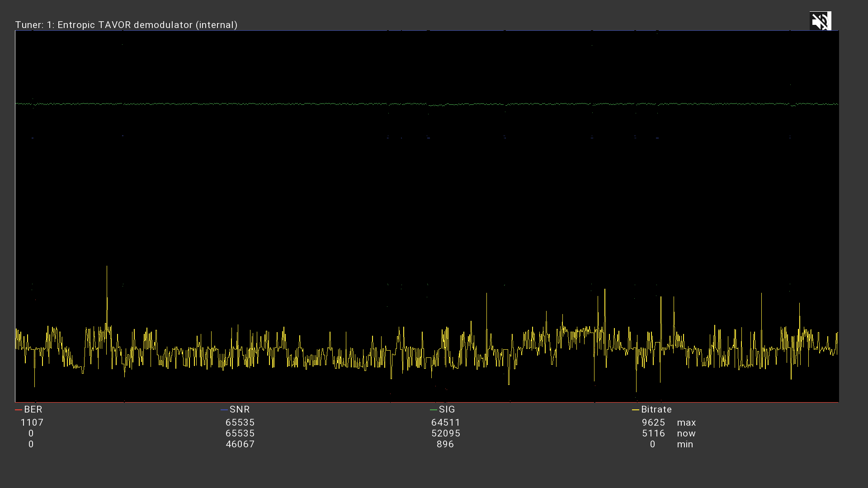Click the 'max' row label
Screen dimensions: 868x488
click(686, 422)
